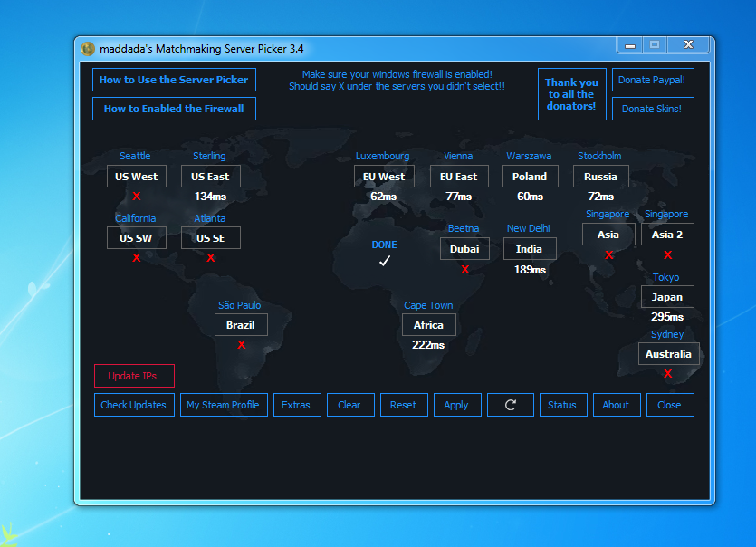Click the red X under Dubai
This screenshot has width=756, height=547.
465,269
